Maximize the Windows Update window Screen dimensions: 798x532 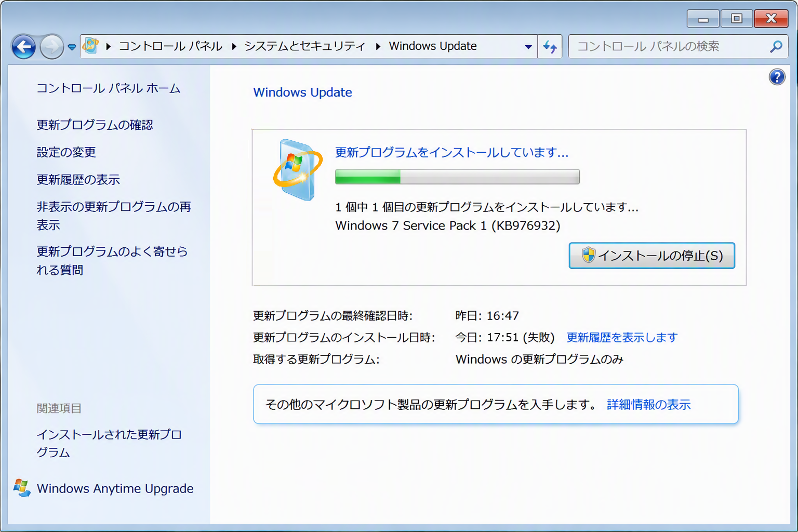point(737,19)
